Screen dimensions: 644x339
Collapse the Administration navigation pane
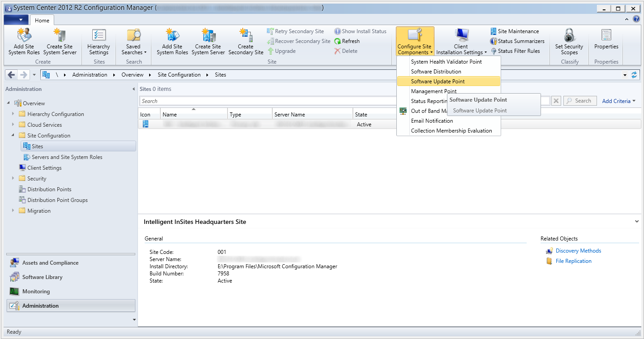(133, 89)
